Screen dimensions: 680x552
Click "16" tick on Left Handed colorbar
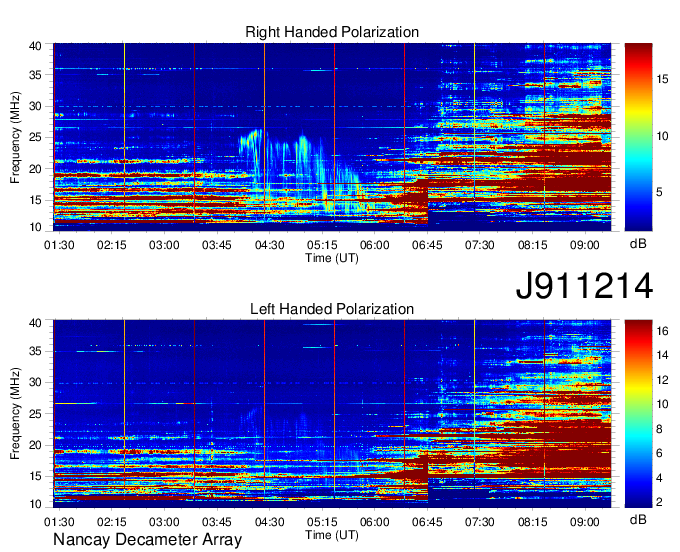pos(662,332)
